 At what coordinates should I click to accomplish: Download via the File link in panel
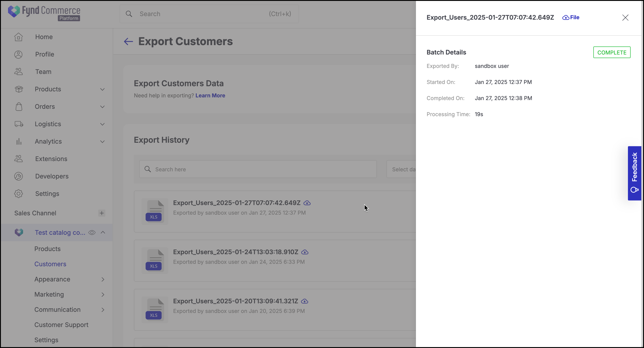click(x=571, y=17)
